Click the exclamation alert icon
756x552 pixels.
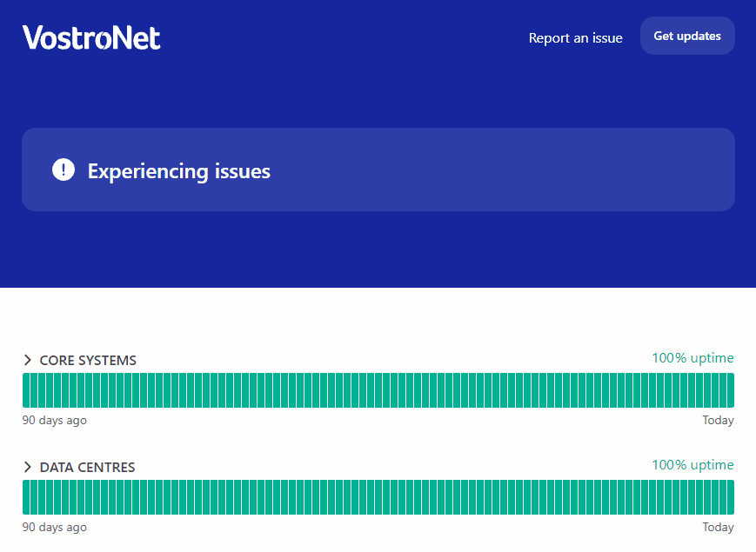pyautogui.click(x=64, y=170)
